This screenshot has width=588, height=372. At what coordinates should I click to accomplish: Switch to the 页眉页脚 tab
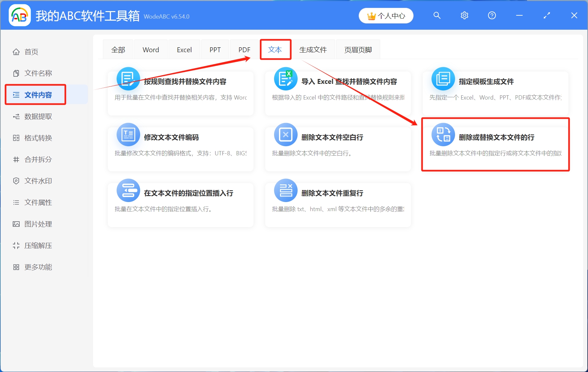click(x=358, y=49)
